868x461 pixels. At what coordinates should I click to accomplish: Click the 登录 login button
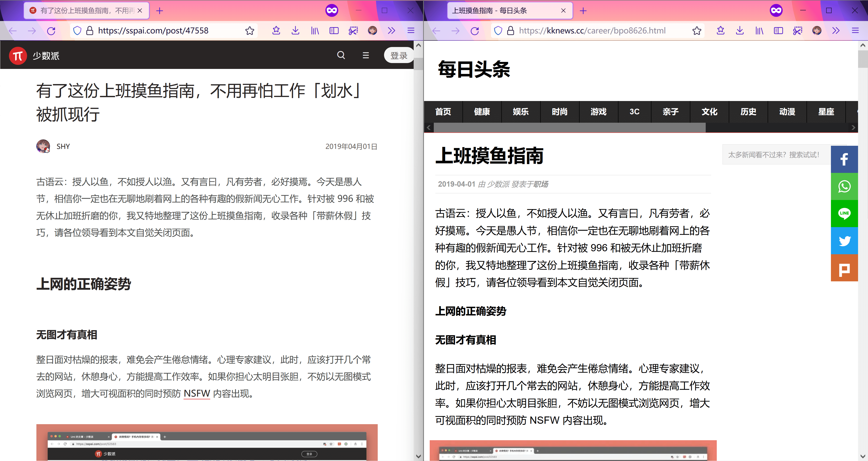coord(399,56)
